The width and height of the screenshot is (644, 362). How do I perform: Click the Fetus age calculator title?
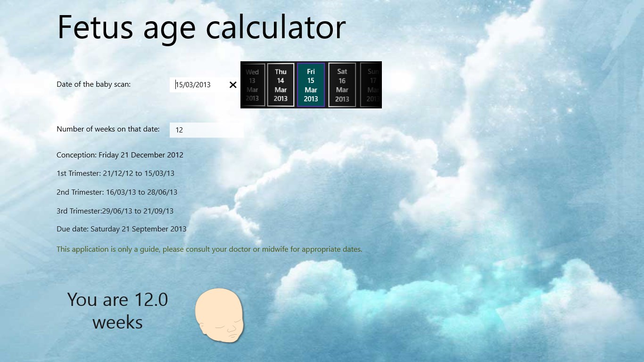point(201,27)
